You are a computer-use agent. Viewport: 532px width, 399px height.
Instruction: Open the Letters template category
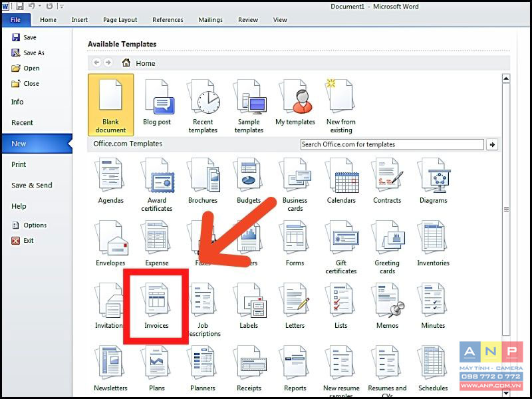(x=295, y=307)
